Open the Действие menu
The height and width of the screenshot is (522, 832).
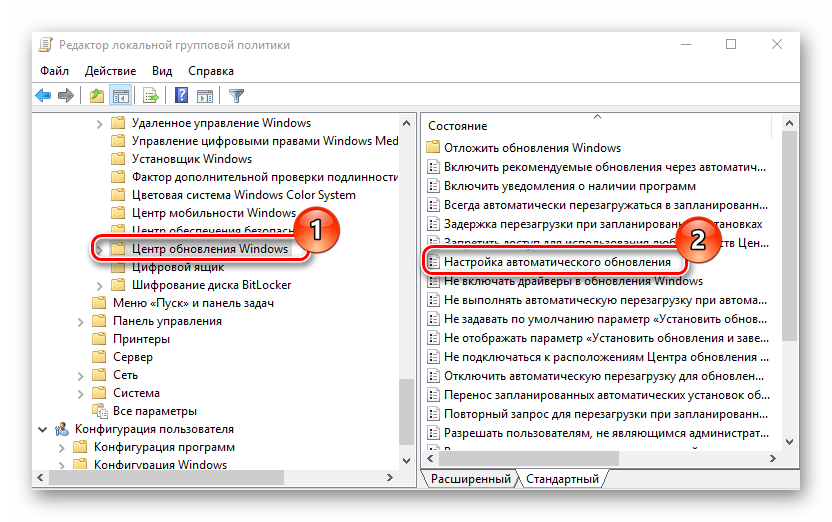click(110, 71)
